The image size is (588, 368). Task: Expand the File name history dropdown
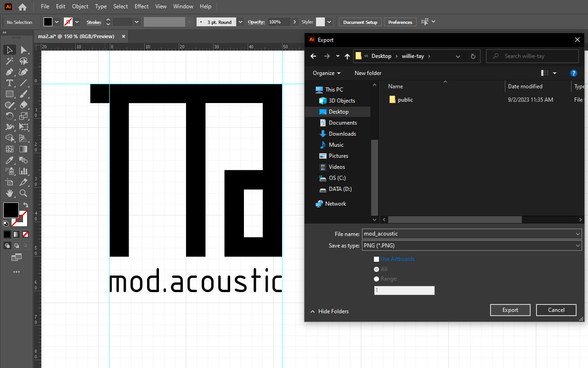point(578,234)
